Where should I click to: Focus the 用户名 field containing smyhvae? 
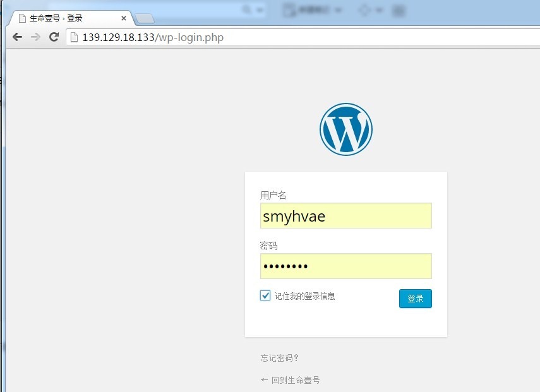(345, 216)
